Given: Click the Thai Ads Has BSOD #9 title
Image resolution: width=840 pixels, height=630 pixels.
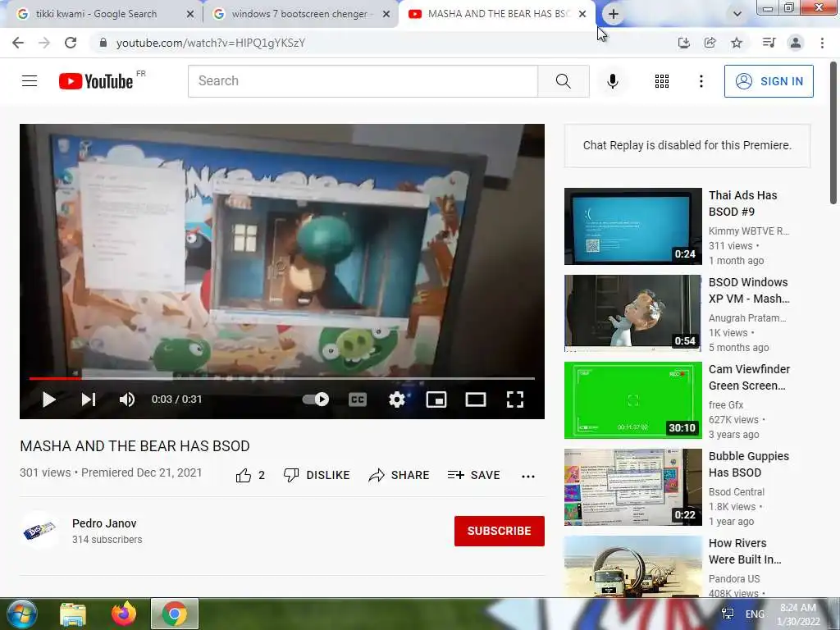Looking at the screenshot, I should pyautogui.click(x=742, y=203).
